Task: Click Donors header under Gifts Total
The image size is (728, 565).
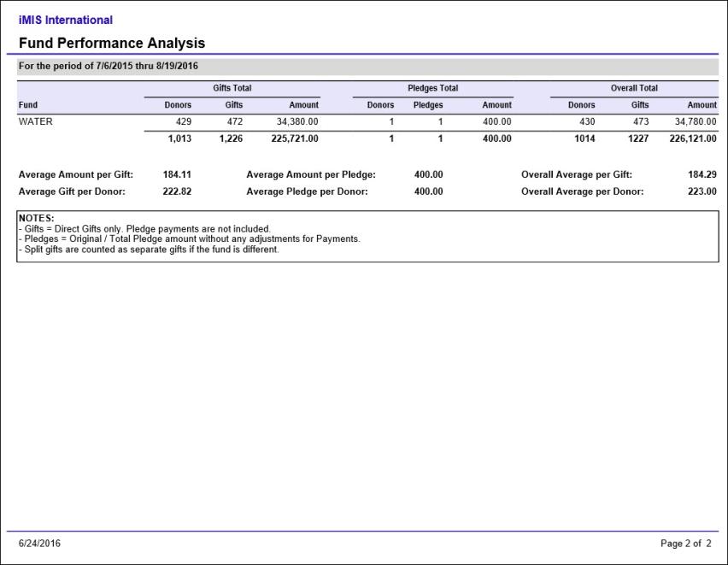Action: tap(178, 104)
